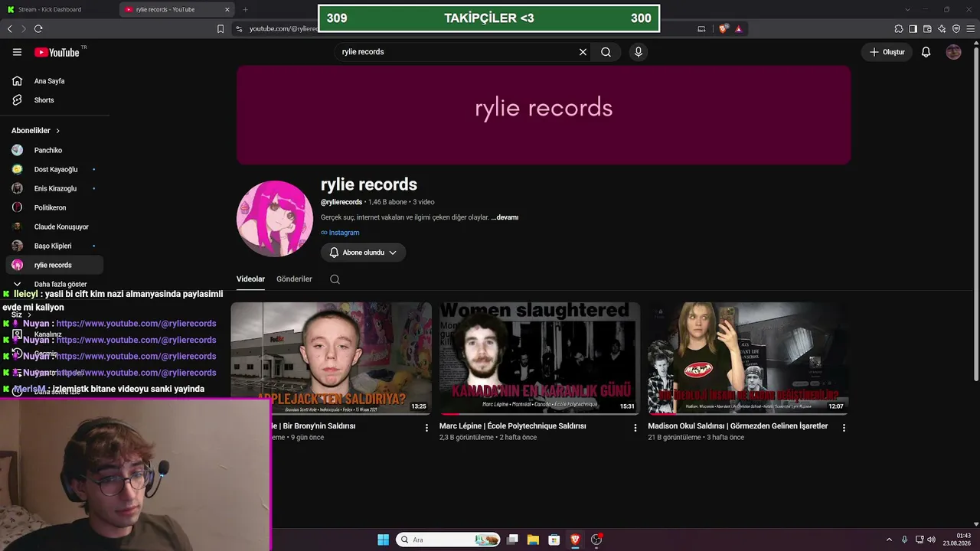Viewport: 980px width, 551px height.
Task: Click the Oluştur create button
Action: click(887, 52)
